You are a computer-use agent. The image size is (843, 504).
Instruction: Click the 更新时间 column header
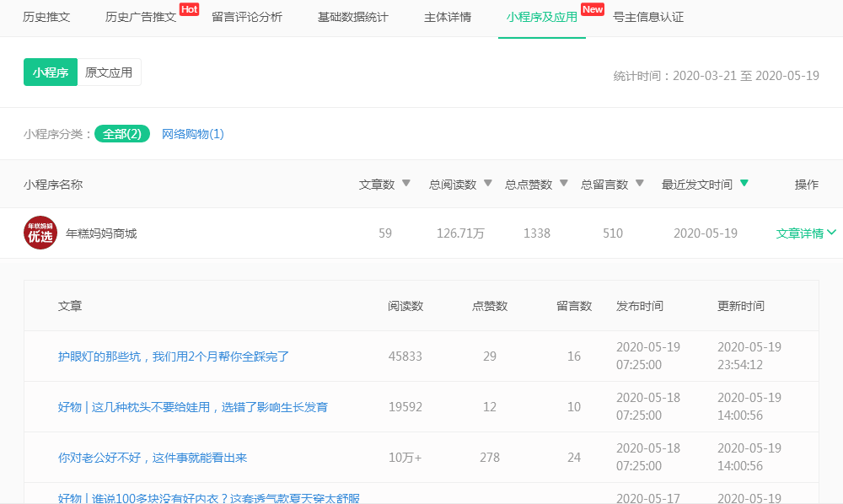(740, 306)
